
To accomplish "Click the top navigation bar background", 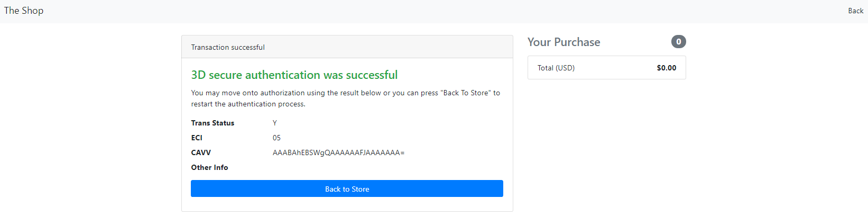I will (x=434, y=11).
